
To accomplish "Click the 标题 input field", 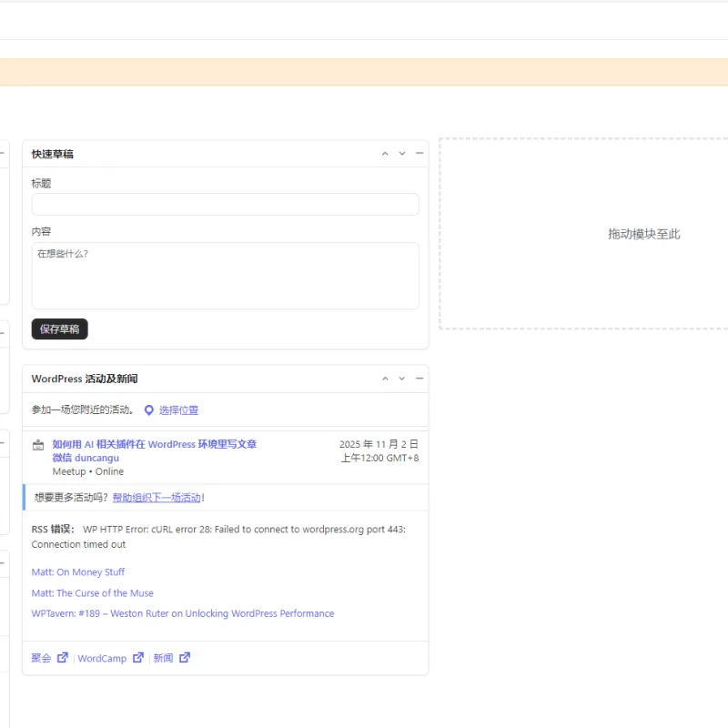I will (225, 204).
